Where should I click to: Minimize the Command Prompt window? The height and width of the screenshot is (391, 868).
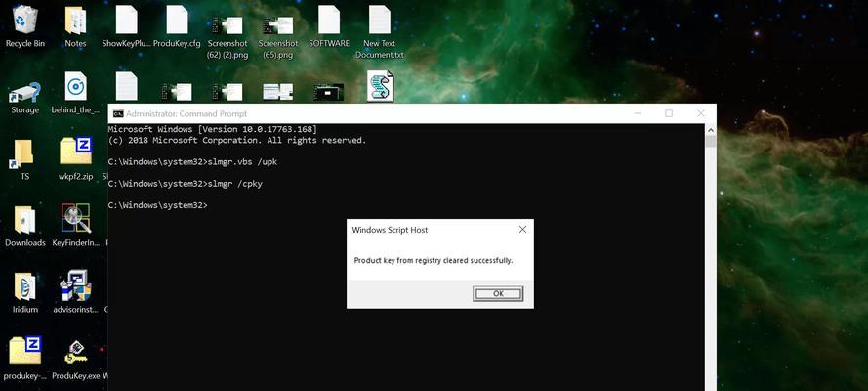[x=638, y=113]
